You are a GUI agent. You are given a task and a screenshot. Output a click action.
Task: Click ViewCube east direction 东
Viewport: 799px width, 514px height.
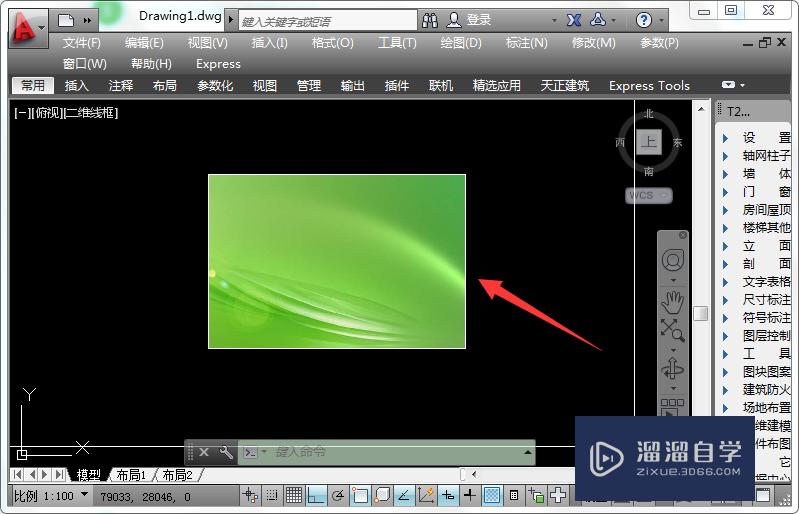pos(677,143)
